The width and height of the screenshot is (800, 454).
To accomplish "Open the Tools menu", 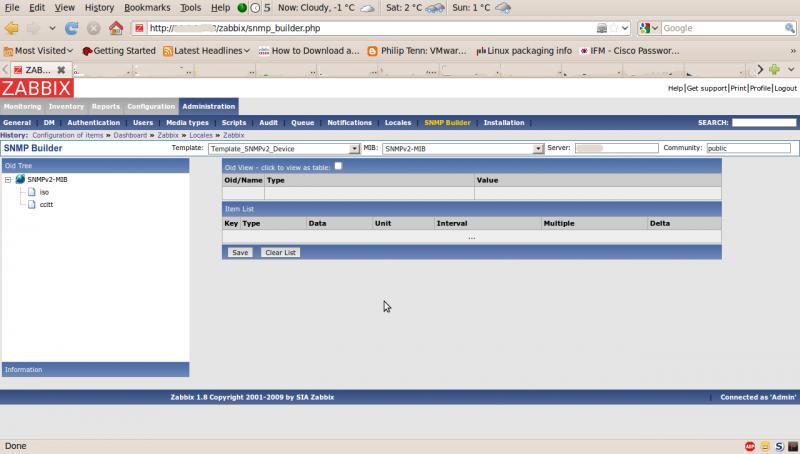I will click(190, 8).
